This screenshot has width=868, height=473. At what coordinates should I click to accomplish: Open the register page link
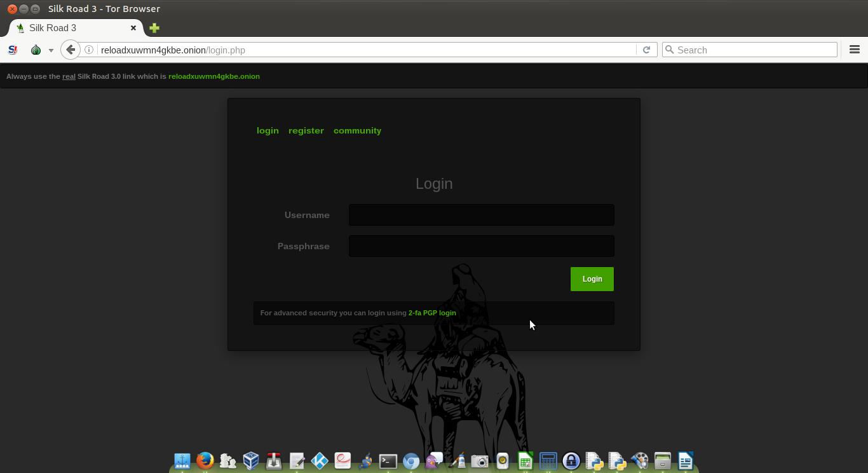[x=306, y=130]
